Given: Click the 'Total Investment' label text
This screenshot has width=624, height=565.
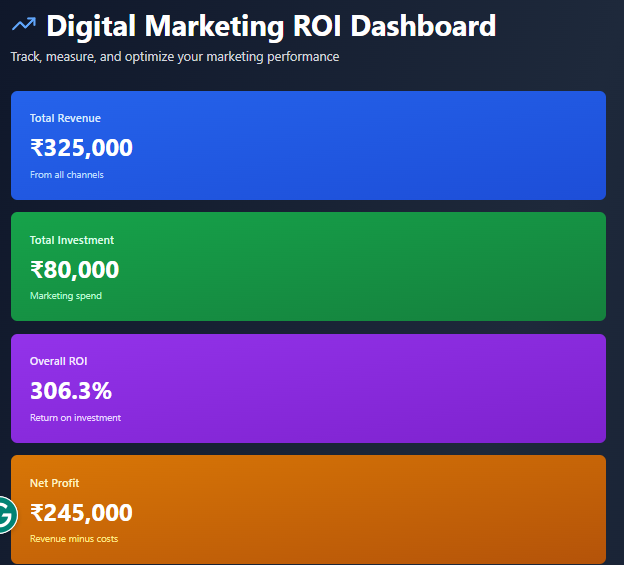Looking at the screenshot, I should tap(72, 240).
